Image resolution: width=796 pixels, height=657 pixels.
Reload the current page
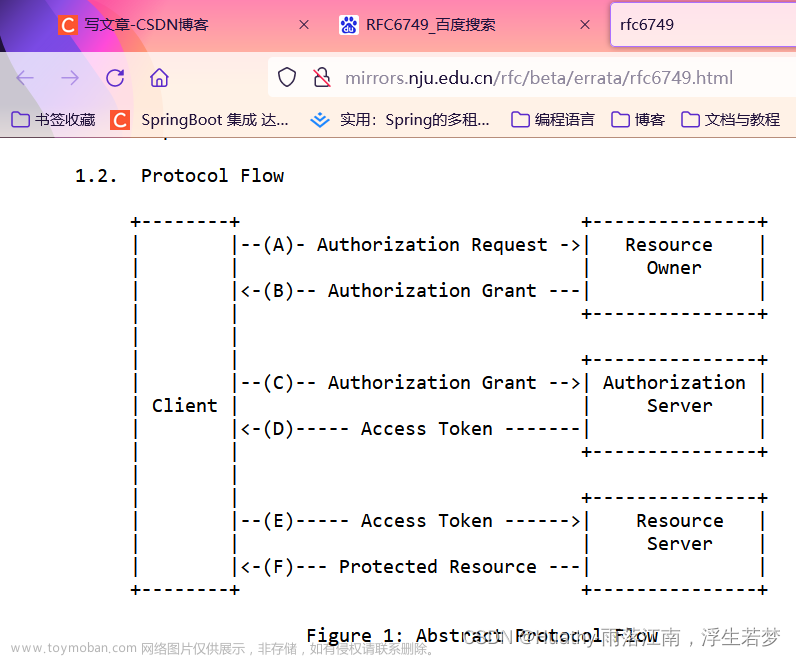pos(115,78)
